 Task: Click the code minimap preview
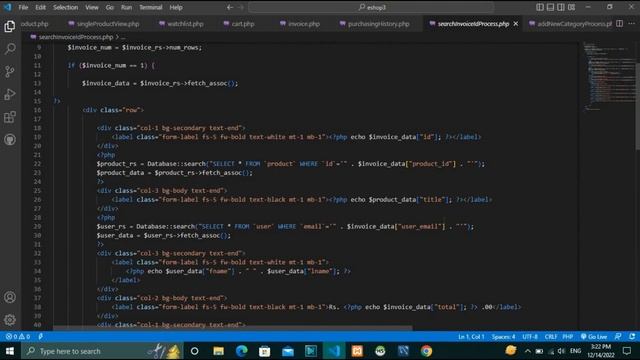tap(608, 76)
